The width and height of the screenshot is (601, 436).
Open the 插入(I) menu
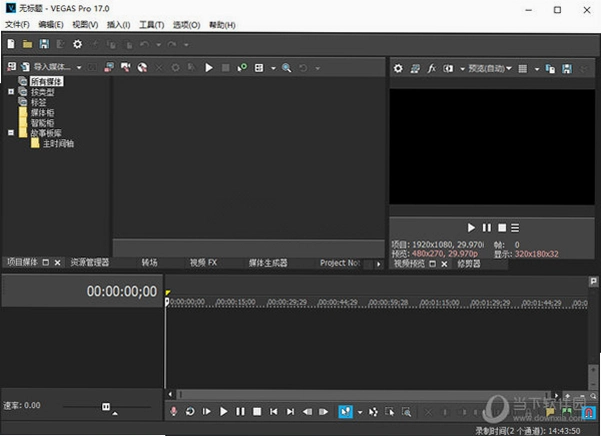118,25
